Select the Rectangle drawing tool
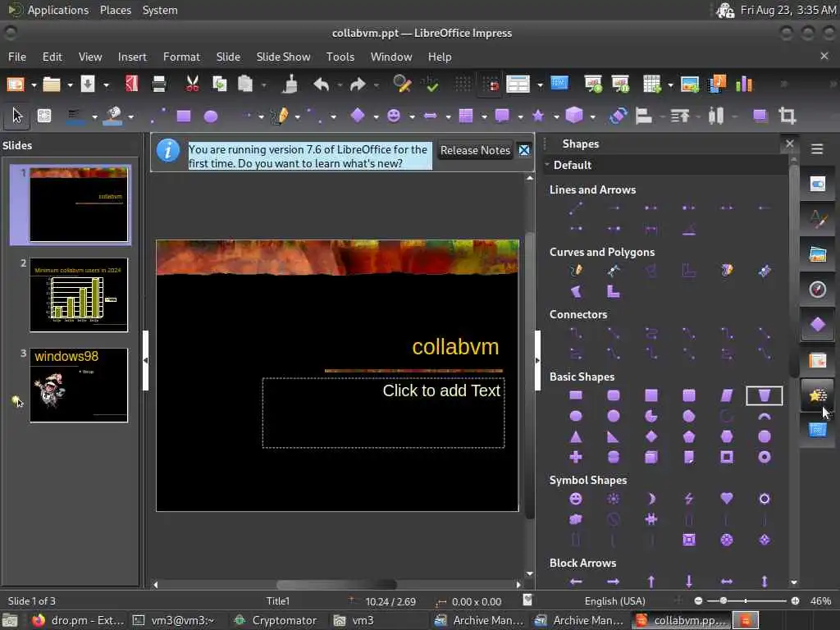The width and height of the screenshot is (840, 630). pyautogui.click(x=184, y=116)
